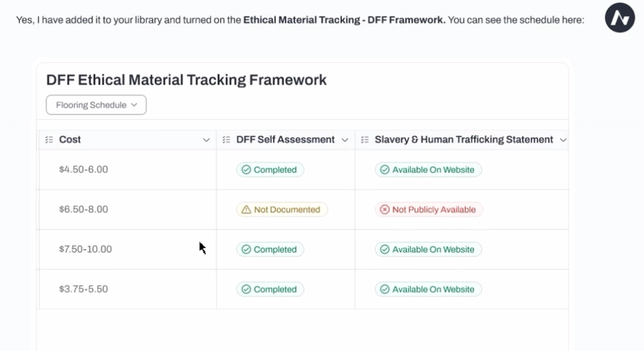Click the list icon beside Cost header
The width and height of the screenshot is (644, 351).
tap(50, 140)
